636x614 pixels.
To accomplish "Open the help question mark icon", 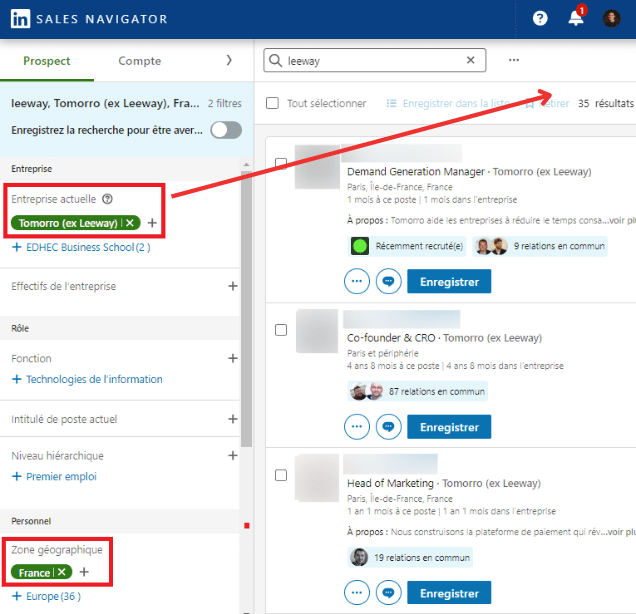I will coord(540,18).
